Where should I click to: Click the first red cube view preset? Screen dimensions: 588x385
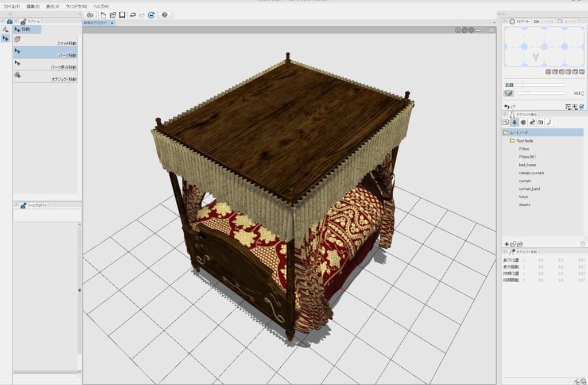[548, 72]
